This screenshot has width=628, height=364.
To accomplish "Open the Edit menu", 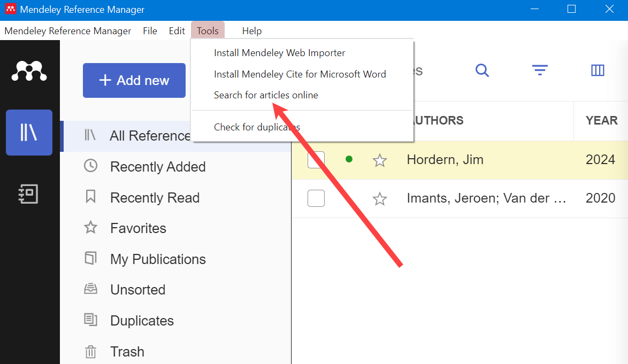I will tap(177, 30).
